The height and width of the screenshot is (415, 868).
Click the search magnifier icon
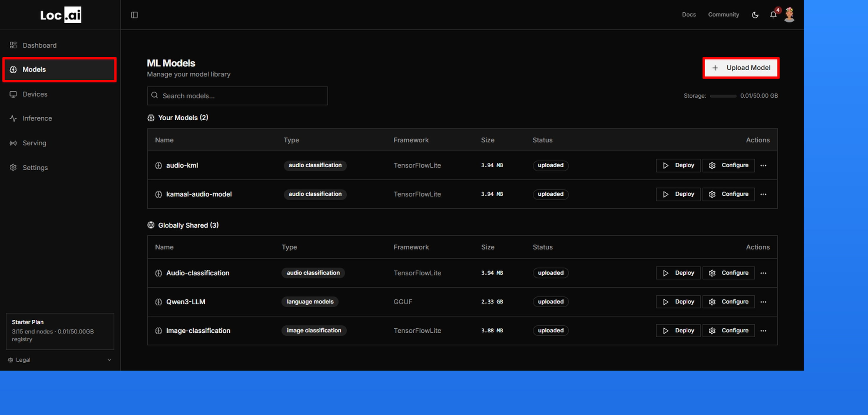(x=154, y=95)
